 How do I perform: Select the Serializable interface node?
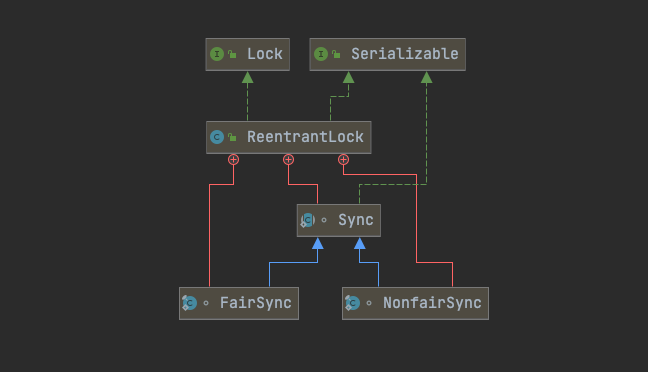click(x=388, y=54)
